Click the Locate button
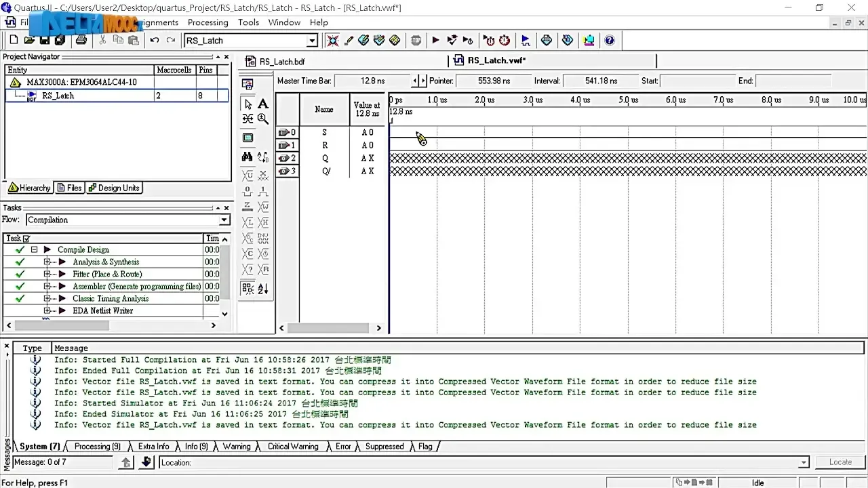This screenshot has height=488, width=868. (840, 462)
